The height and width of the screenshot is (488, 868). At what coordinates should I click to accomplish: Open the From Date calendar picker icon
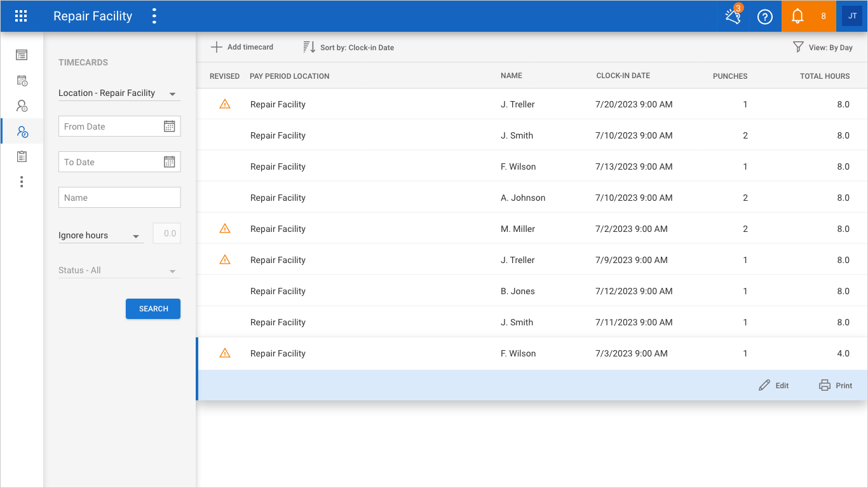pyautogui.click(x=169, y=126)
